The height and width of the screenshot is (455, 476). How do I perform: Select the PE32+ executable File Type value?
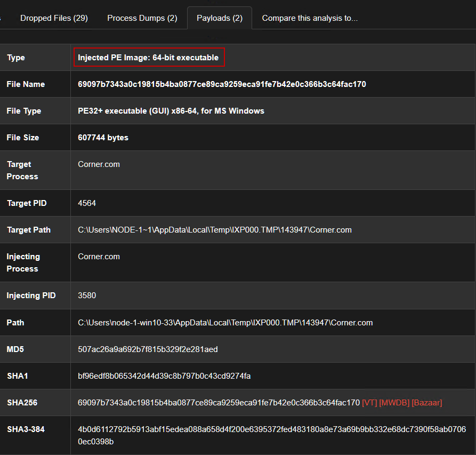click(171, 111)
